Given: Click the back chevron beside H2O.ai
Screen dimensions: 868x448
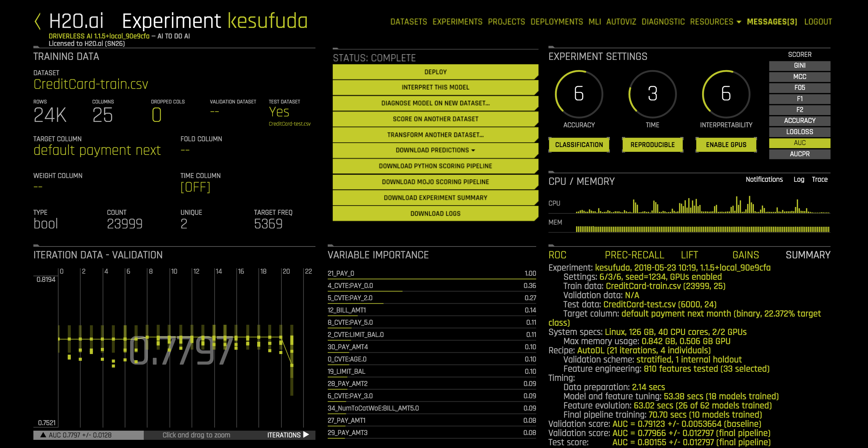Looking at the screenshot, I should coord(38,21).
